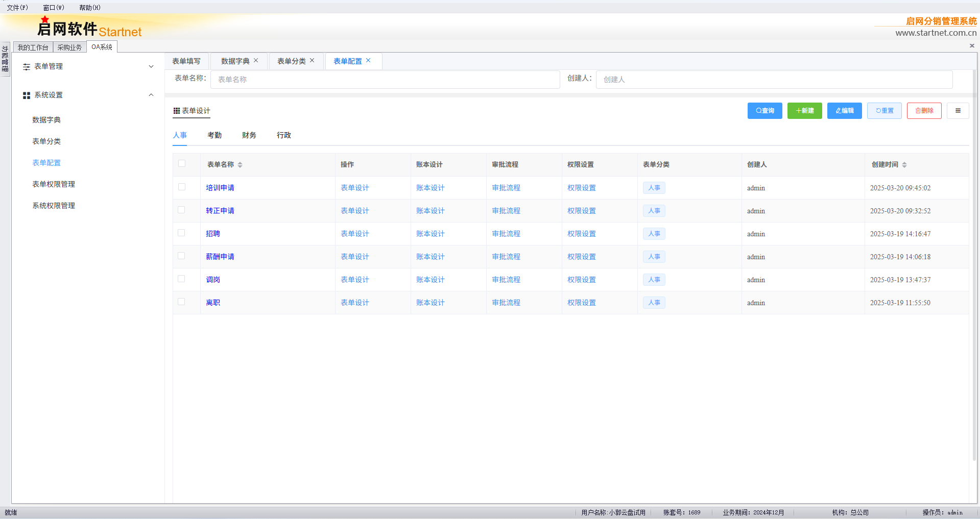Viewport: 980px width, 519px height.
Task: Switch to 我的工作台 tab
Action: coord(33,47)
